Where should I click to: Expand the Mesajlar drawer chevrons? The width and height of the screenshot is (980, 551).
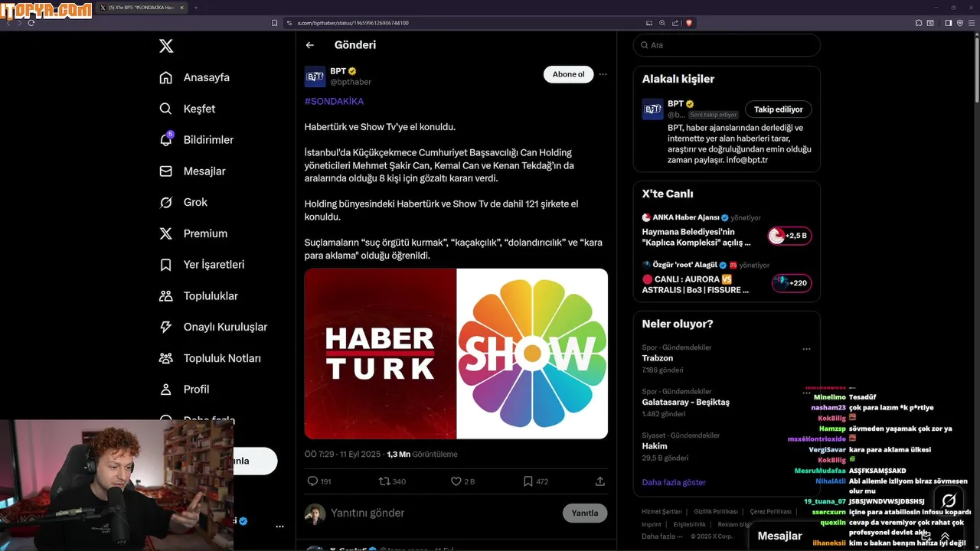pyautogui.click(x=946, y=536)
